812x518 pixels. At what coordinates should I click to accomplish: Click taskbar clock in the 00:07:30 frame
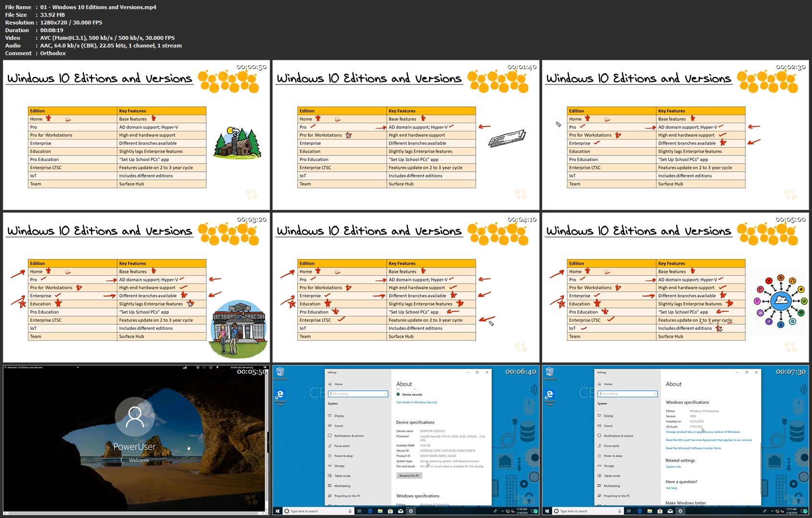791,511
